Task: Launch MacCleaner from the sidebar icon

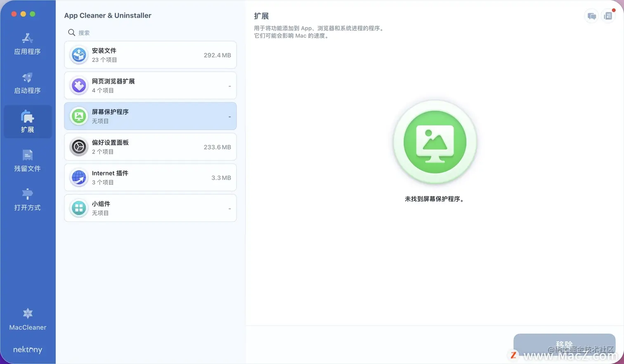Action: point(27,313)
